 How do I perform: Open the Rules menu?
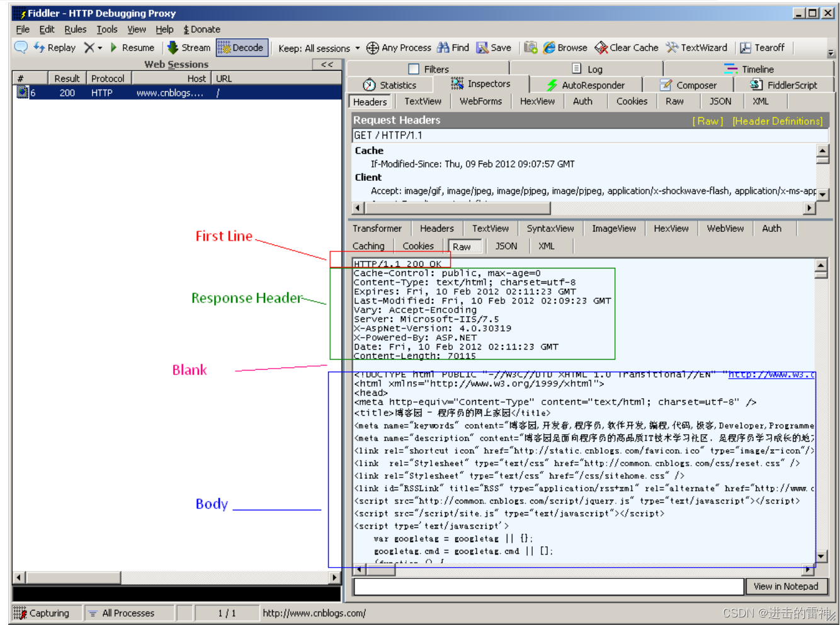75,29
